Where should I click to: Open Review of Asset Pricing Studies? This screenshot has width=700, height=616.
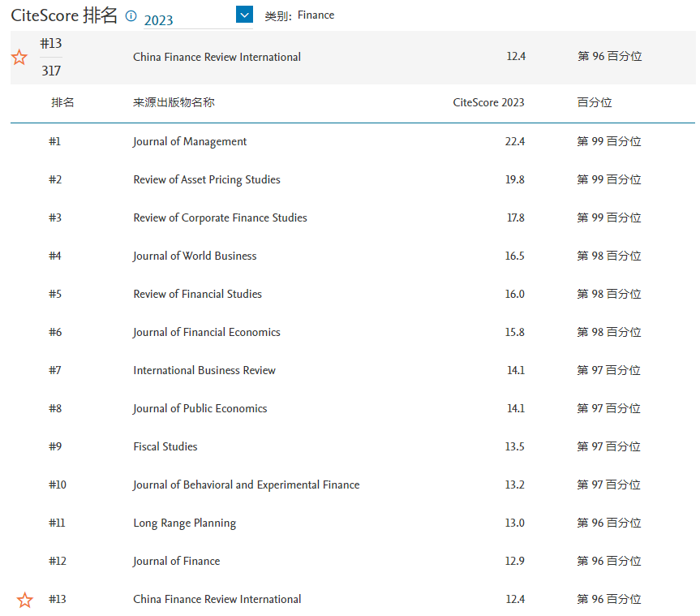[207, 179]
